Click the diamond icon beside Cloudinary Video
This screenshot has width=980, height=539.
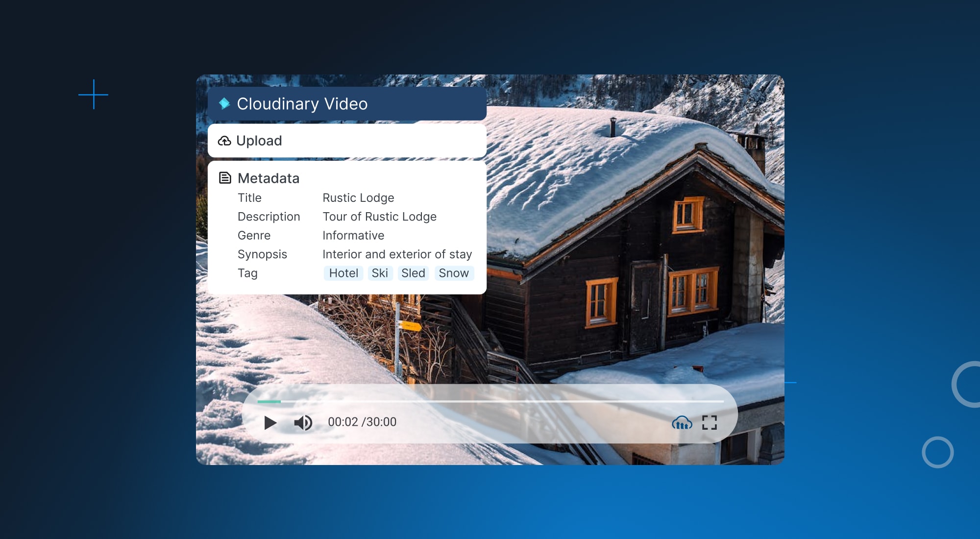coord(224,103)
